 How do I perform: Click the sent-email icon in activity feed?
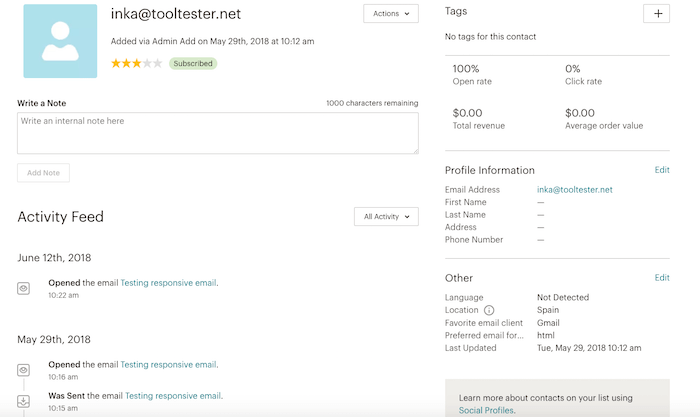tap(23, 401)
